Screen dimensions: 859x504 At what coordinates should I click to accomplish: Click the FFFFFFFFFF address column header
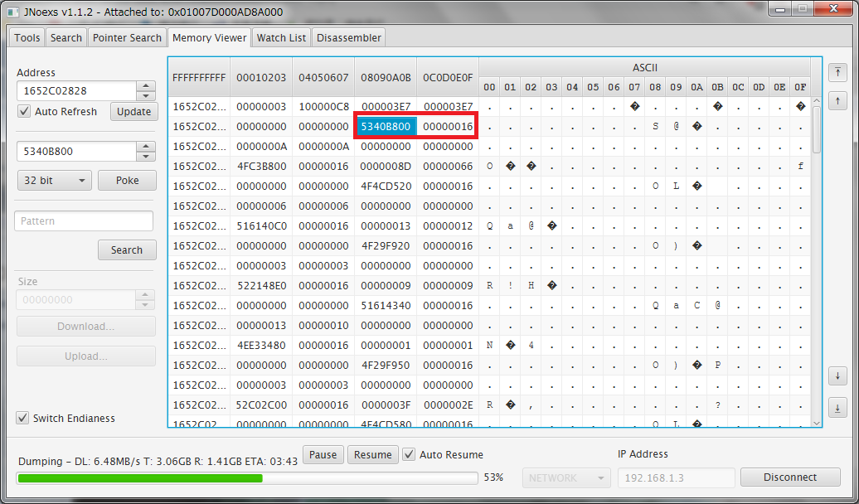(199, 77)
